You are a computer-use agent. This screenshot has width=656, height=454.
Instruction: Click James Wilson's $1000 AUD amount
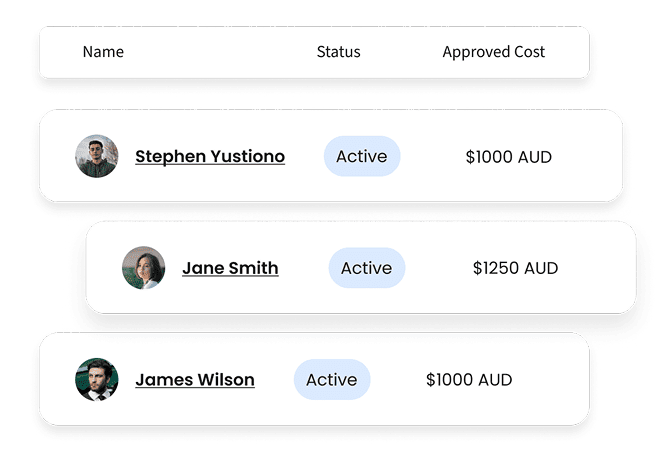click(469, 380)
